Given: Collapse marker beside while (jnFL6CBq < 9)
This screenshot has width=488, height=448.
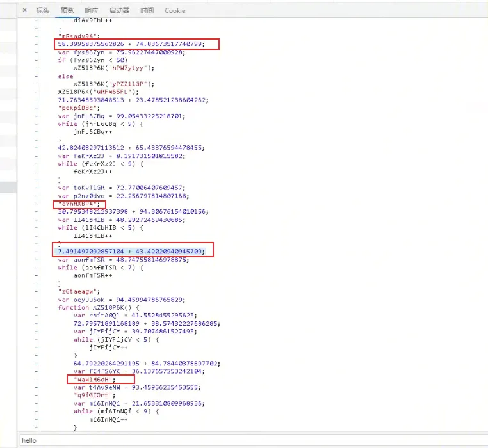Looking at the screenshot, I should coord(37,124).
